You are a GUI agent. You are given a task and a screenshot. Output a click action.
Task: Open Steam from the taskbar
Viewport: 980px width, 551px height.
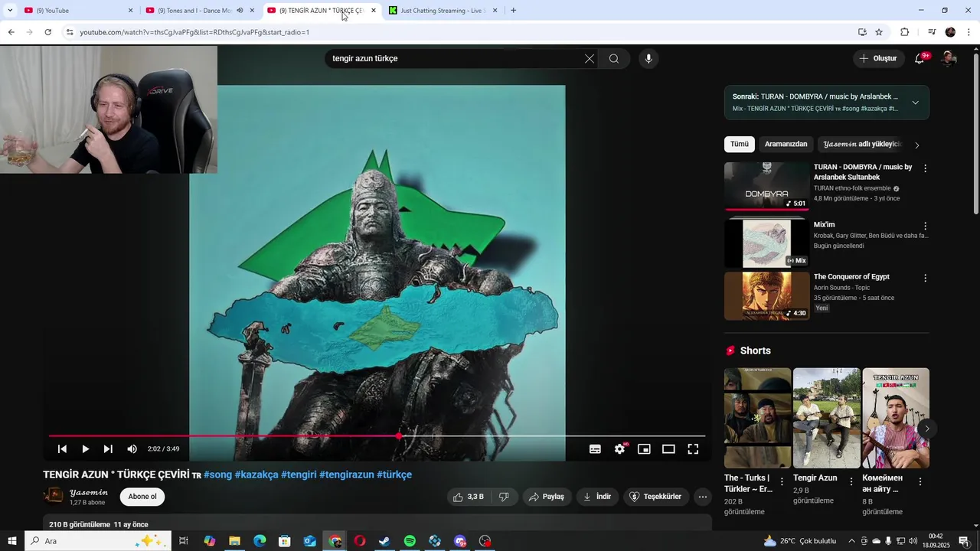point(384,541)
